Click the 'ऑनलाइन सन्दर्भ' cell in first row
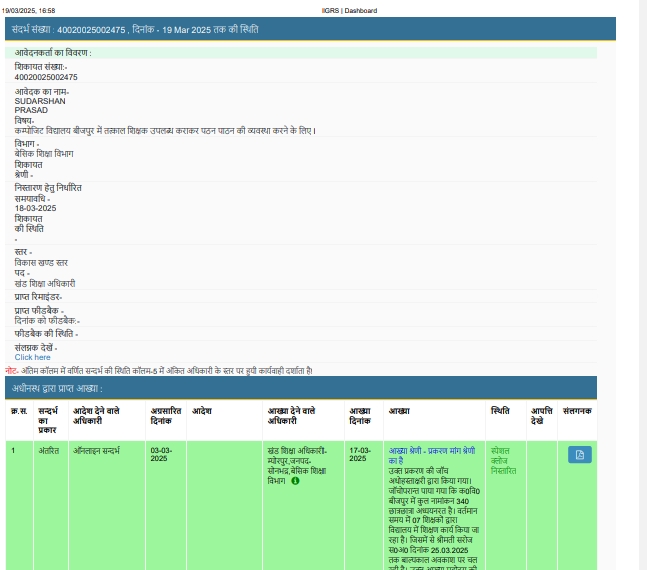 [98, 451]
